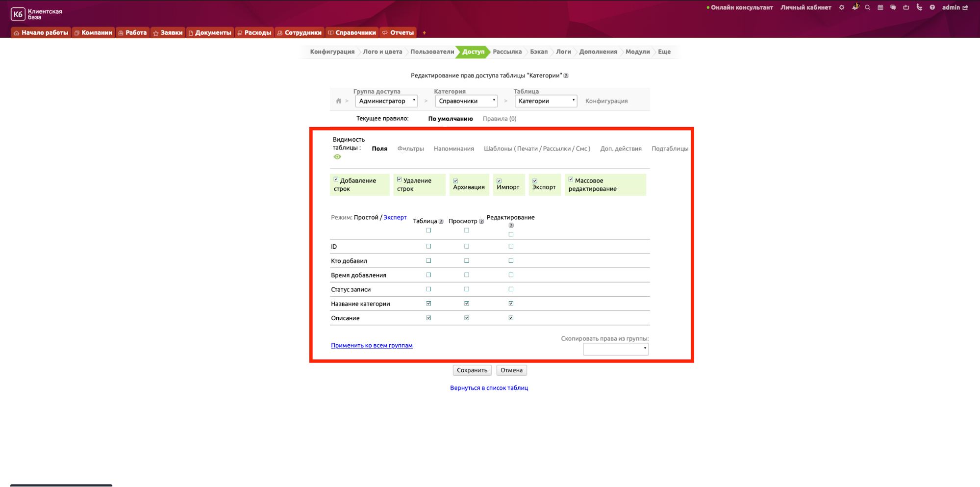
Task: Switch to the Фильтры tab
Action: point(410,149)
